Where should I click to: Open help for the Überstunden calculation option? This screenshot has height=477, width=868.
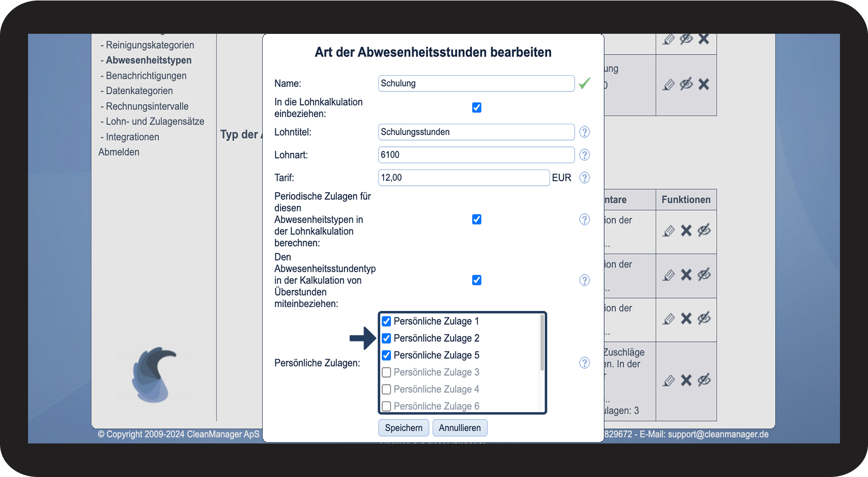coord(584,280)
